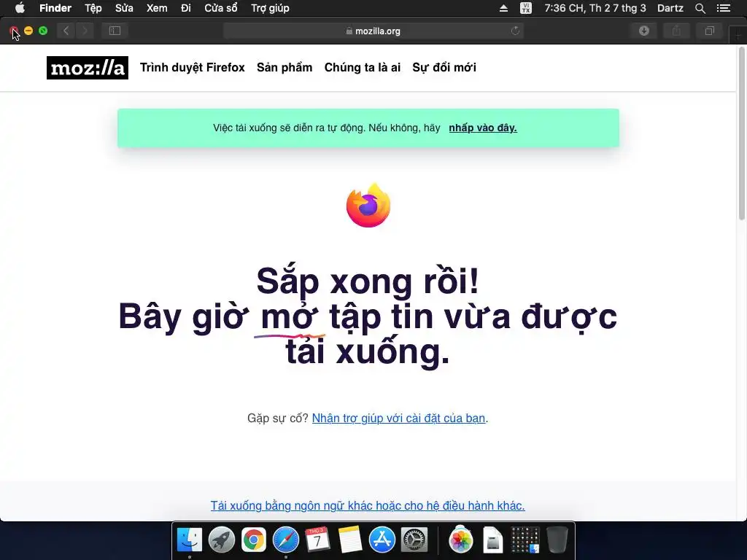The width and height of the screenshot is (747, 560).
Task: Open Finder from the Dock
Action: pos(190,540)
